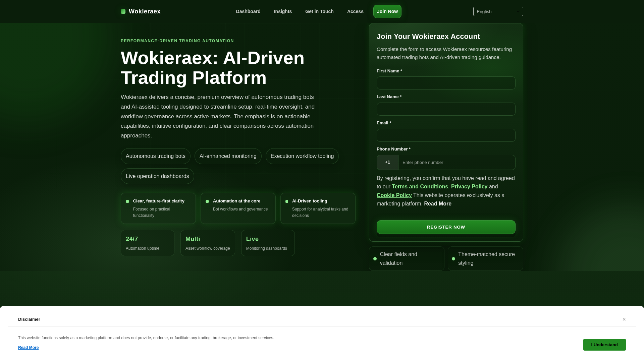Screen dimensions: 644x362
Task: Click the Wokieraex green logo square
Action: tap(123, 11)
